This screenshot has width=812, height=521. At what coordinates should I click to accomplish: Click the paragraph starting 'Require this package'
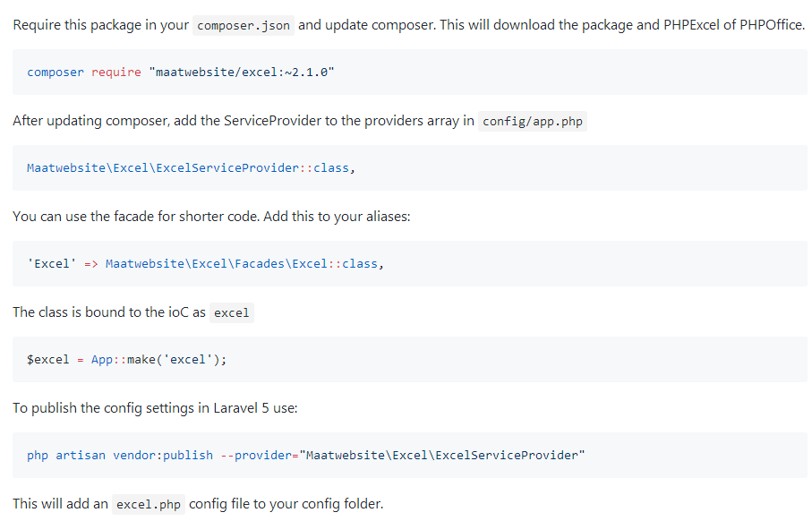(x=408, y=25)
